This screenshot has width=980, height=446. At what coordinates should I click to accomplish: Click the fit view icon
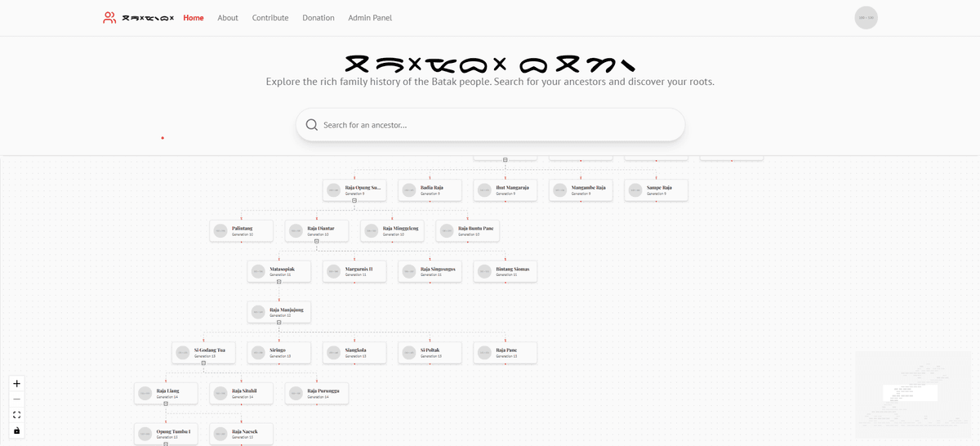coord(16,415)
